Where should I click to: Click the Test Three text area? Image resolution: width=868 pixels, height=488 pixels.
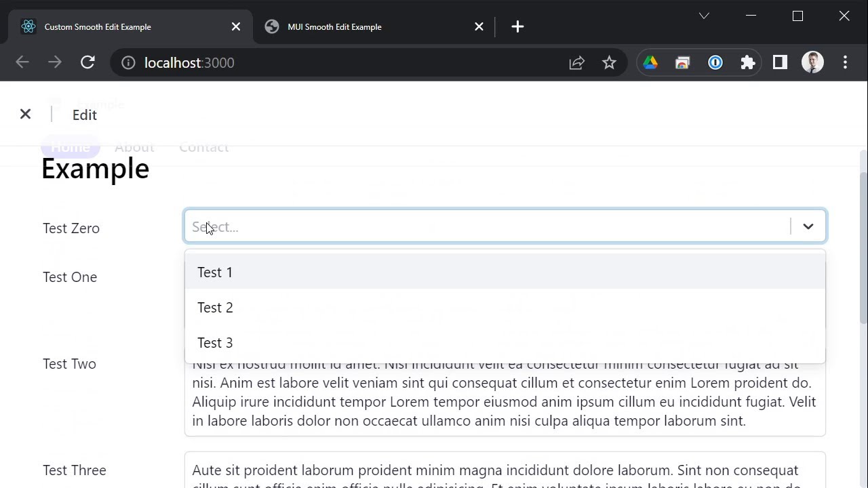[x=505, y=470]
